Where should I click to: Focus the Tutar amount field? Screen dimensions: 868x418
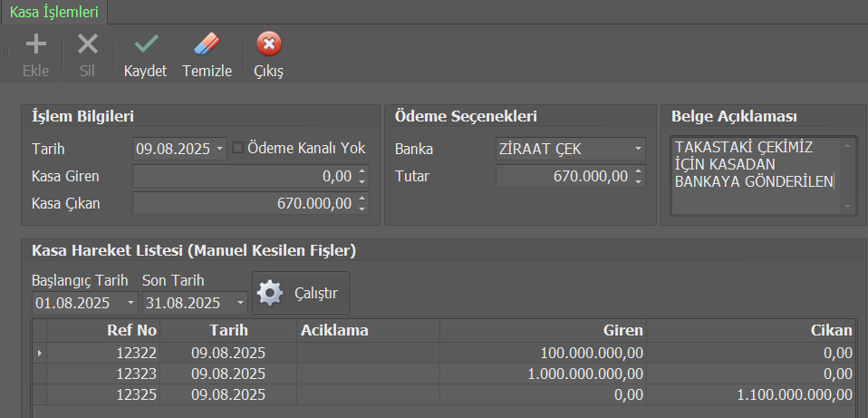[562, 176]
